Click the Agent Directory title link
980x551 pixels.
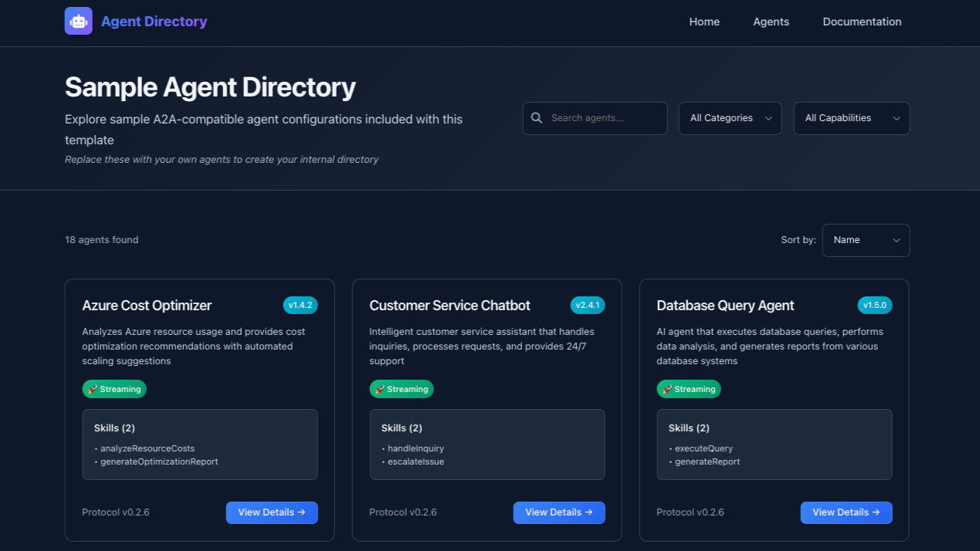coord(153,21)
